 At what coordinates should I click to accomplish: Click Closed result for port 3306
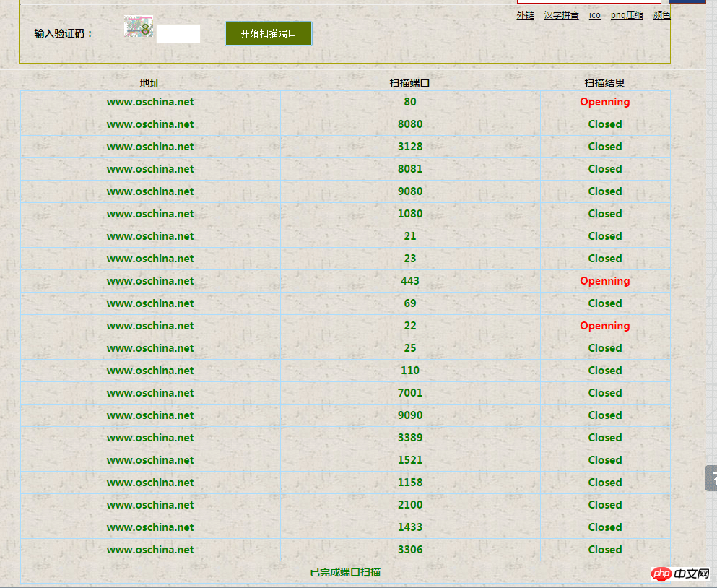click(605, 550)
